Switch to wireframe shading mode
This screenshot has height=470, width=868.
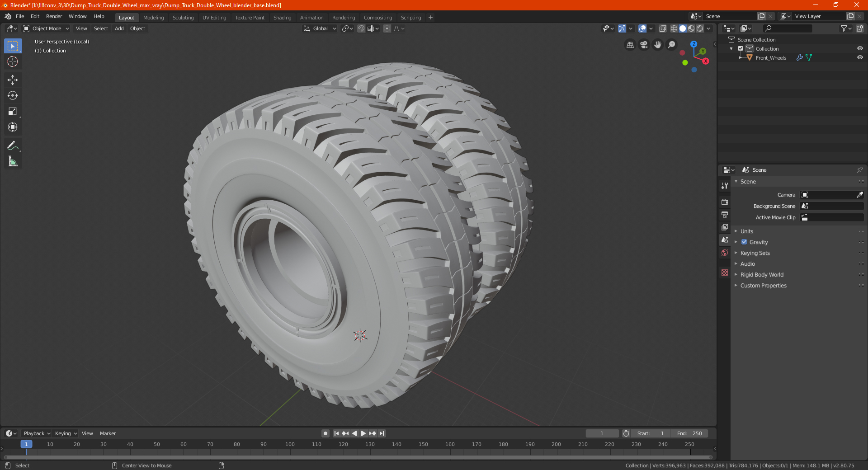(x=674, y=28)
